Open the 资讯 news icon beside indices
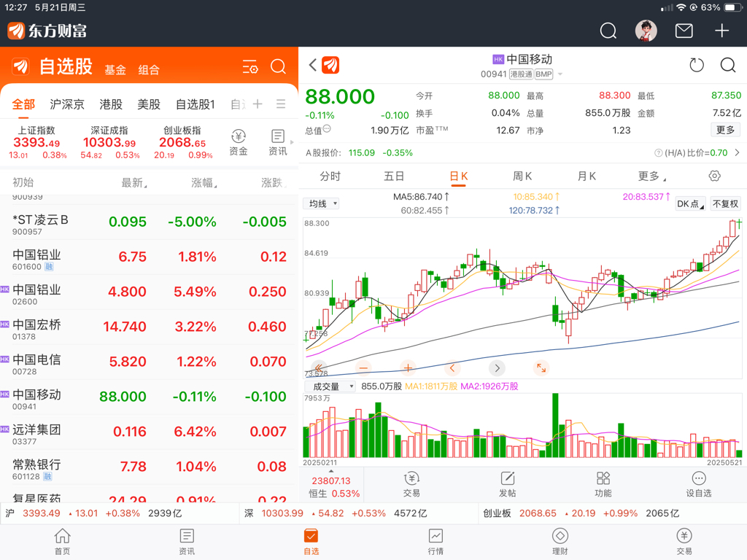747x560 pixels. coord(278,142)
